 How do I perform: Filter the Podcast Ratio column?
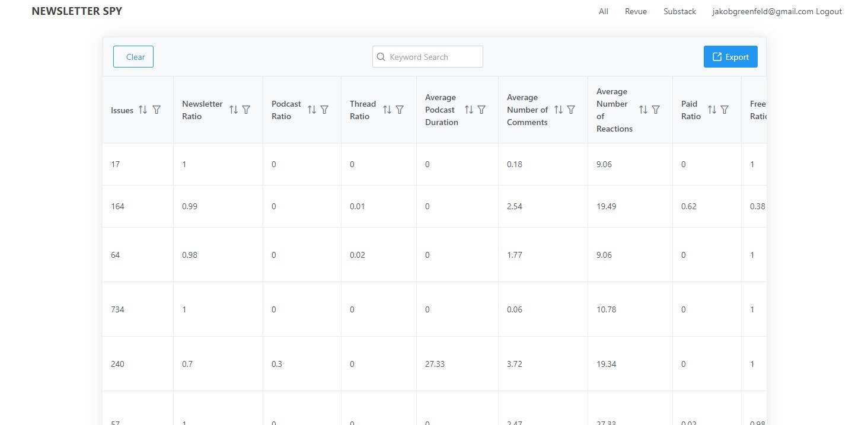pyautogui.click(x=324, y=110)
